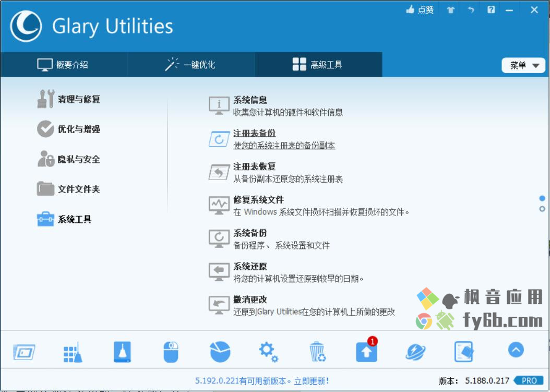Click the planet with lightning icon

(x=416, y=352)
